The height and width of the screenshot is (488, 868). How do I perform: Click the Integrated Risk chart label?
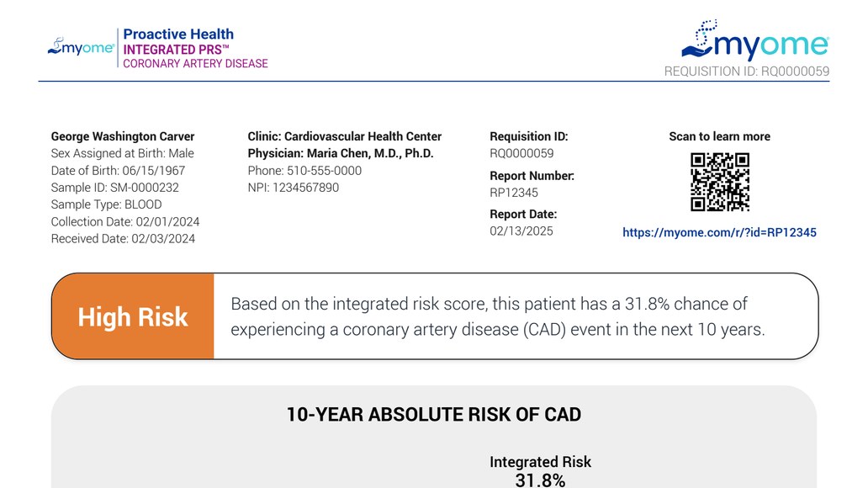[x=540, y=462]
